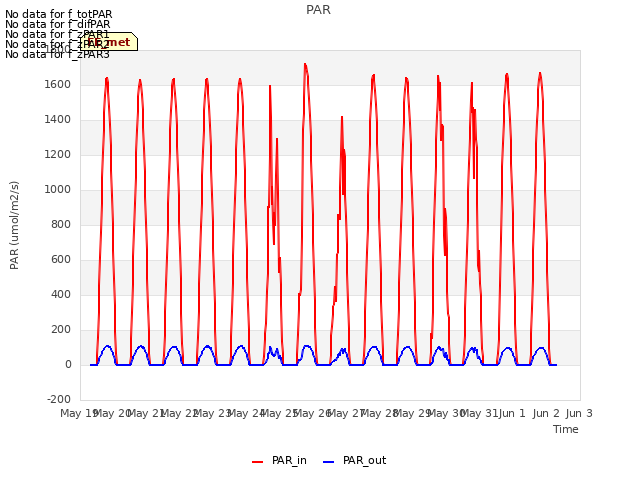
Task: Select the 'No data for f_zPAR3' message
Action: (57, 54)
